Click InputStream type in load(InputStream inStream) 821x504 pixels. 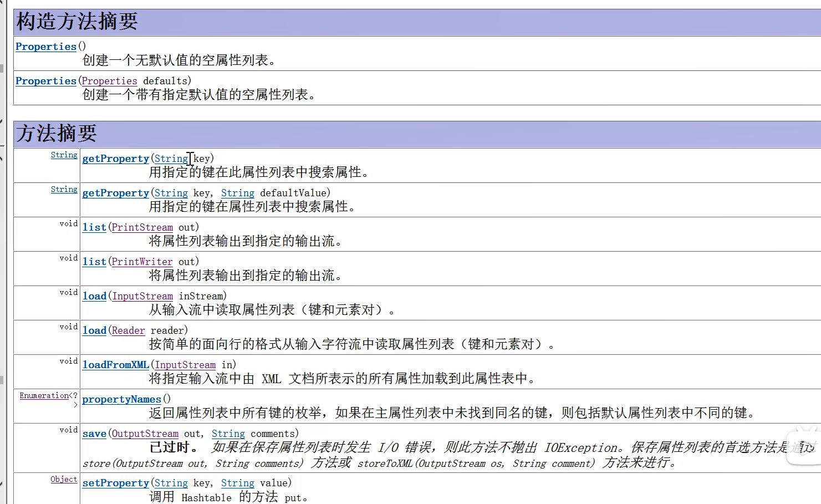[x=142, y=296]
